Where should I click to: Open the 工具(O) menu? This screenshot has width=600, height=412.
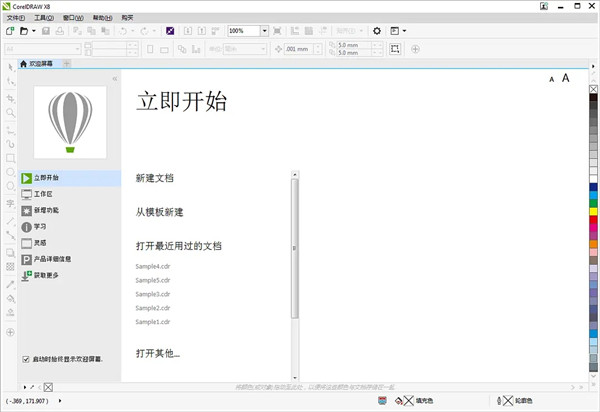point(44,18)
